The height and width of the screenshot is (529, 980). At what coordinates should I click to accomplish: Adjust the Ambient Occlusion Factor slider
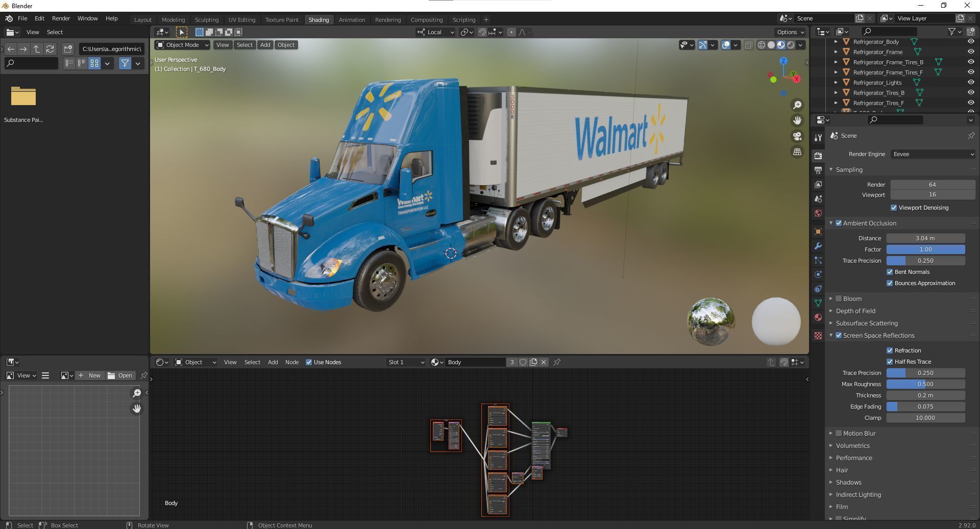coord(925,249)
